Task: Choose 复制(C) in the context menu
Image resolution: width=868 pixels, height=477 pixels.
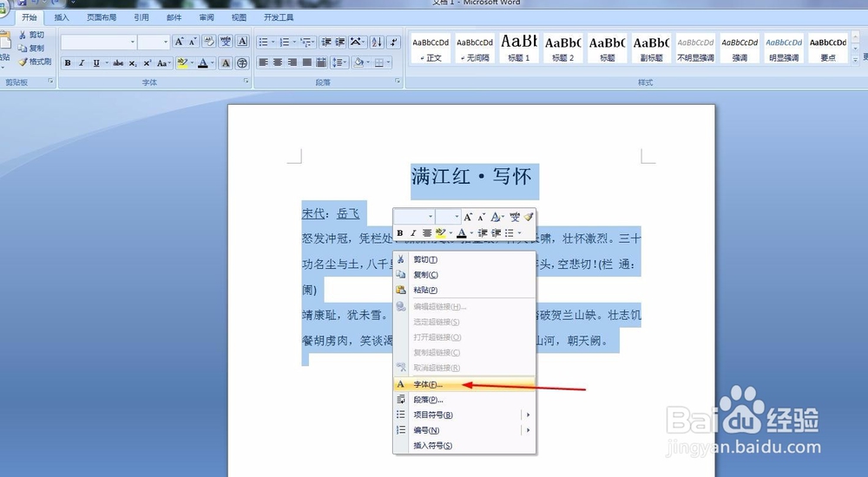Action: point(464,274)
